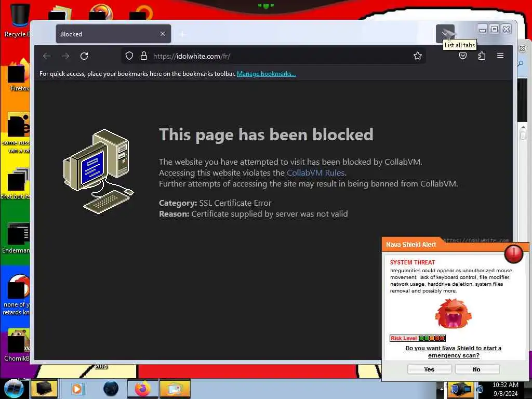532x399 pixels.
Task: Click the 'Reason: Certificate supplied by server' line
Action: pos(253,214)
